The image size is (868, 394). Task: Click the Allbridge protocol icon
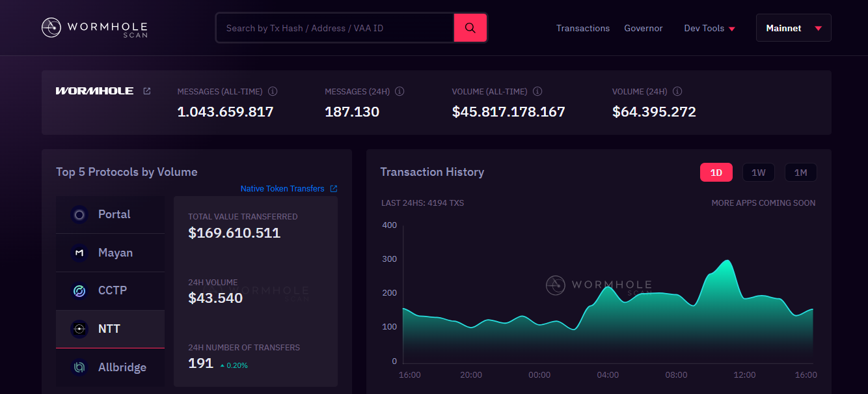[x=79, y=367]
